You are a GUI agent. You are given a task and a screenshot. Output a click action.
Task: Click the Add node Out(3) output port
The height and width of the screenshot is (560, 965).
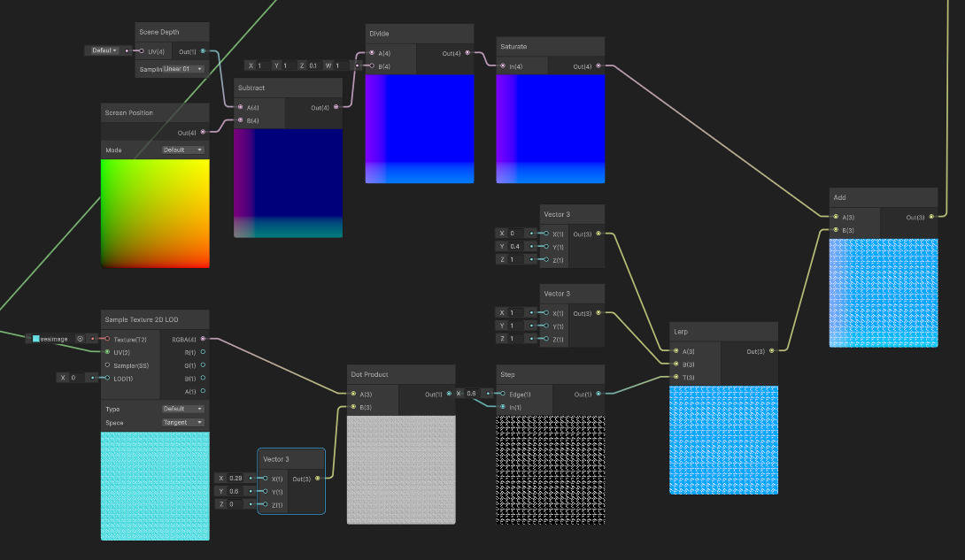931,217
